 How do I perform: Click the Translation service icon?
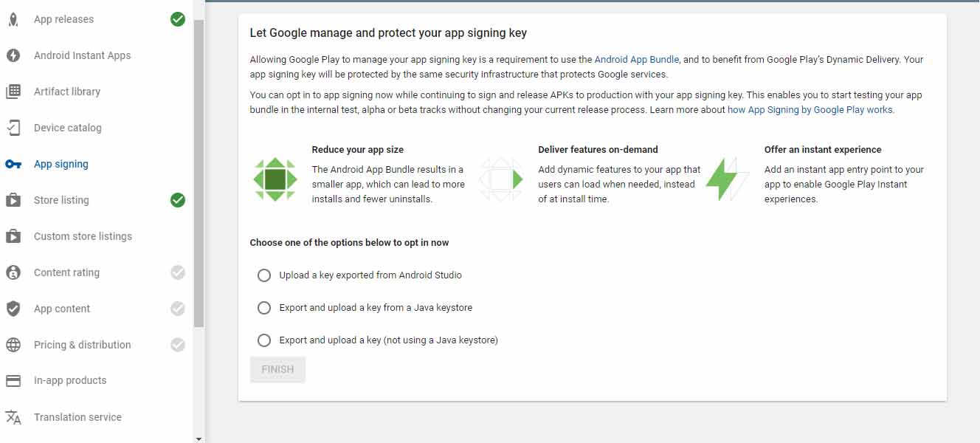(13, 417)
